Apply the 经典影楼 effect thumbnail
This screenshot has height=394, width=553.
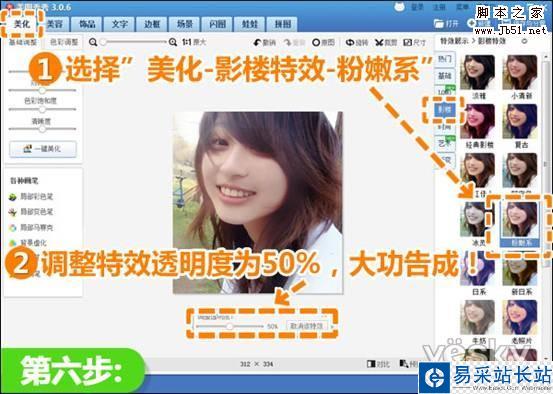pyautogui.click(x=478, y=121)
